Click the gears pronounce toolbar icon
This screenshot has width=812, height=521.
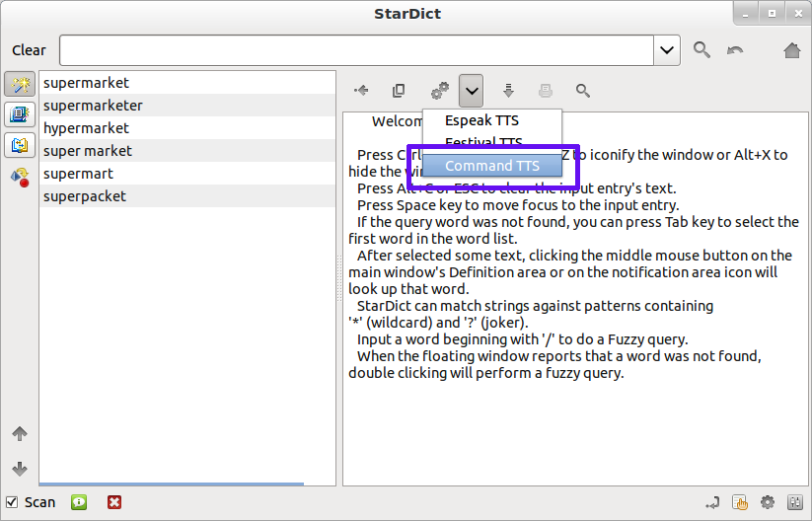440,91
